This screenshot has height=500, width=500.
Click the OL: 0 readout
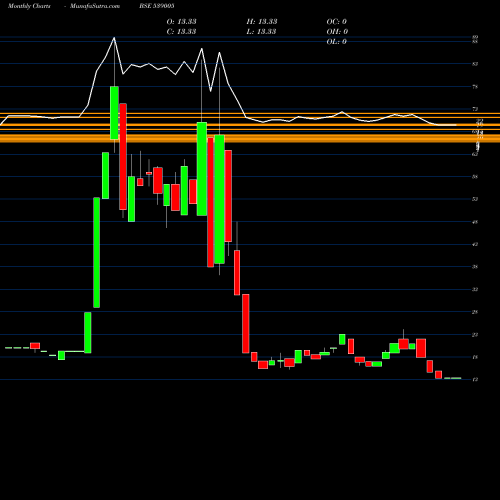(337, 41)
